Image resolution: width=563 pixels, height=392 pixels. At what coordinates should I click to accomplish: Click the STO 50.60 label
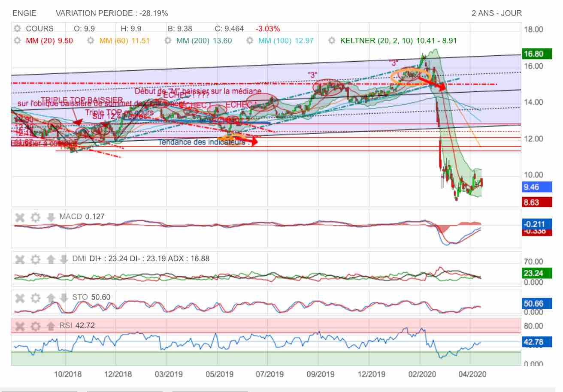coord(91,297)
